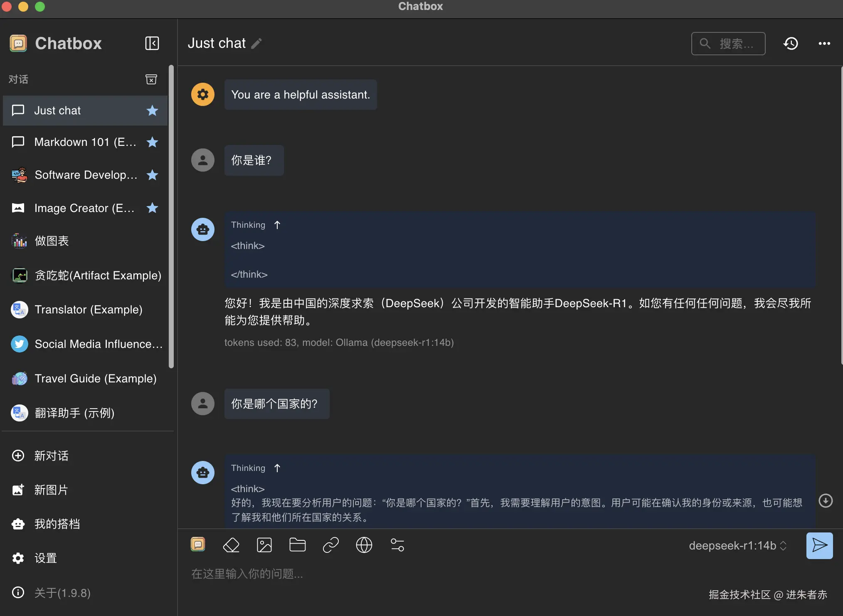Toggle the star on Markdown 101
Screen dimensions: 843x616
(153, 142)
